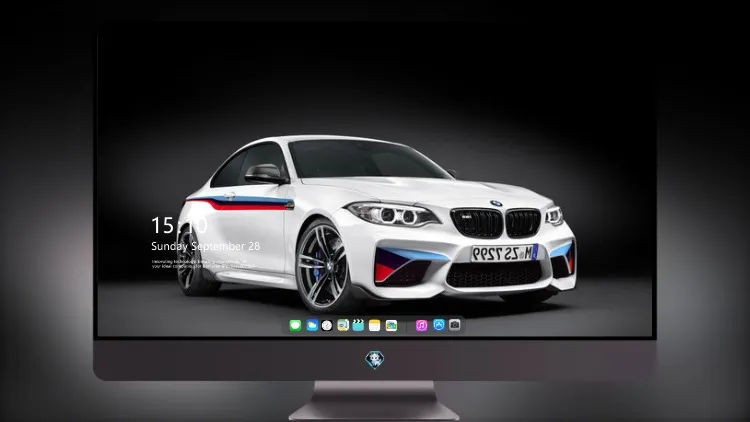Click the car's windshield on the wallpaper
This screenshot has height=422, width=750.
pos(367,159)
